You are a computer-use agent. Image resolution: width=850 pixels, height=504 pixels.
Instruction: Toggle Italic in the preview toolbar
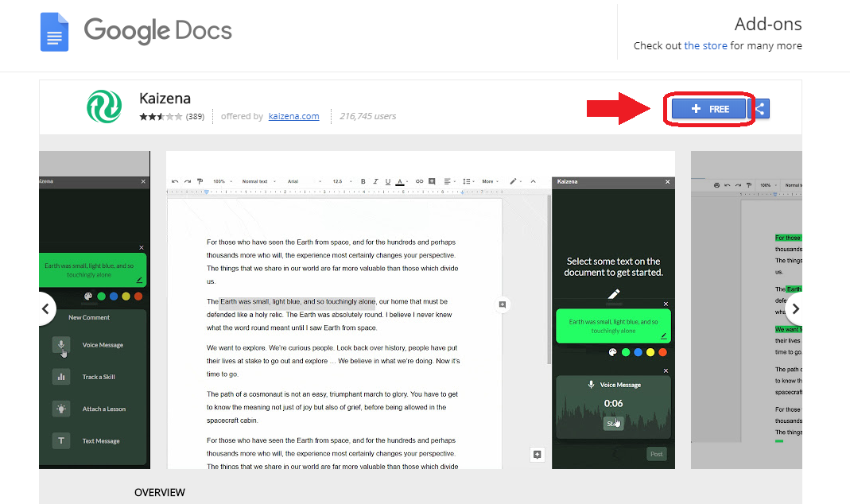point(375,181)
